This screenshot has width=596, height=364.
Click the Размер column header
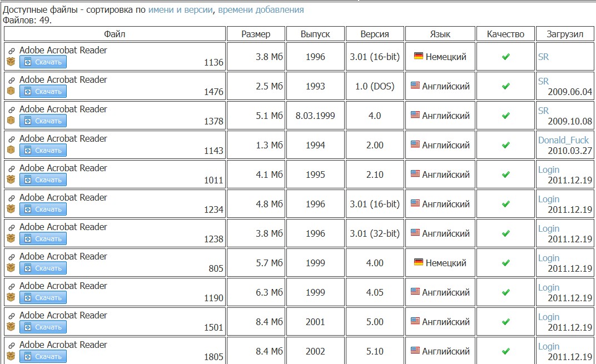point(256,34)
